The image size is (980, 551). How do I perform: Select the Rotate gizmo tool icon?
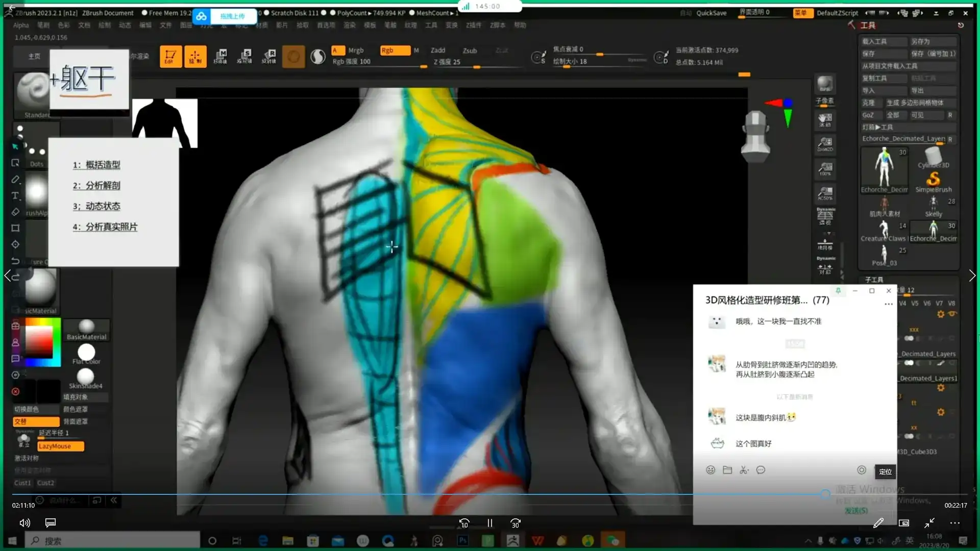point(269,57)
